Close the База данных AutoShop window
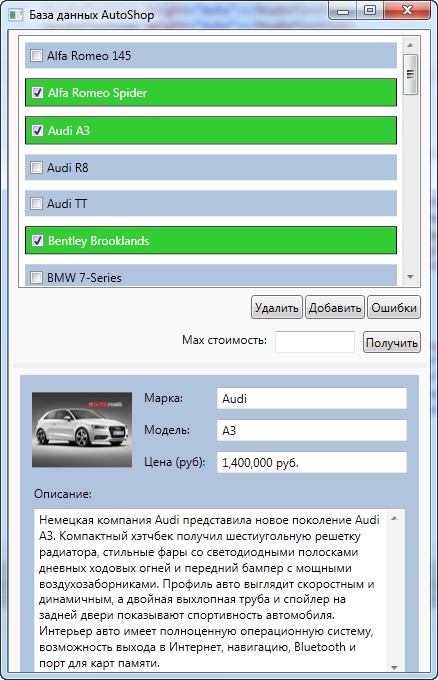This screenshot has height=680, width=438. pyautogui.click(x=407, y=10)
